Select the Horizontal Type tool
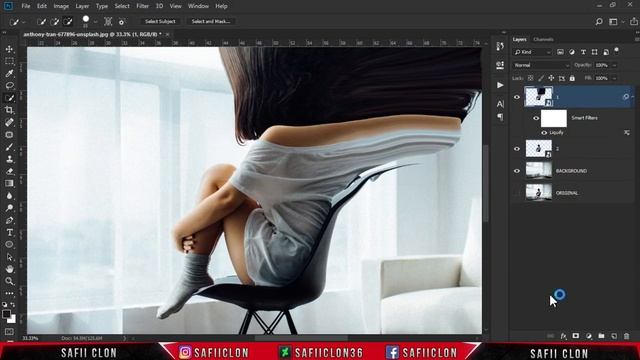Viewport: 640px width, 360px height. [9, 232]
